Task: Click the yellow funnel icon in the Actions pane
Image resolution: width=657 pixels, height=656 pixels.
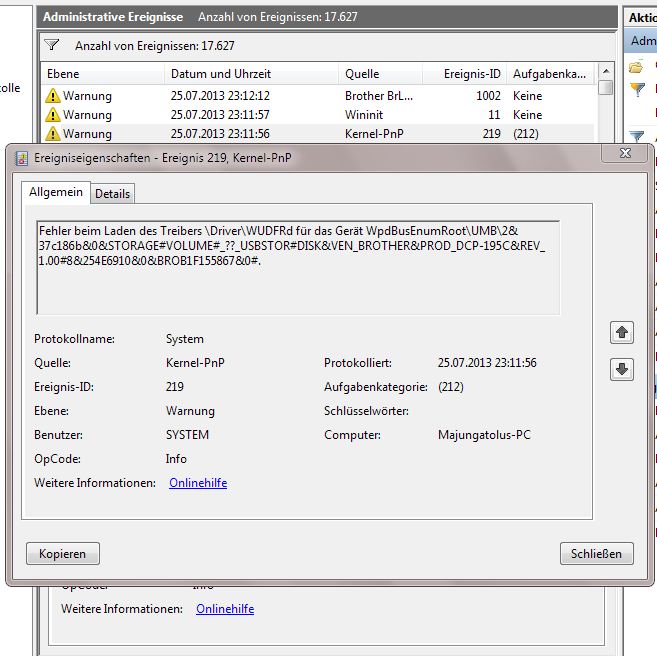Action: point(635,90)
